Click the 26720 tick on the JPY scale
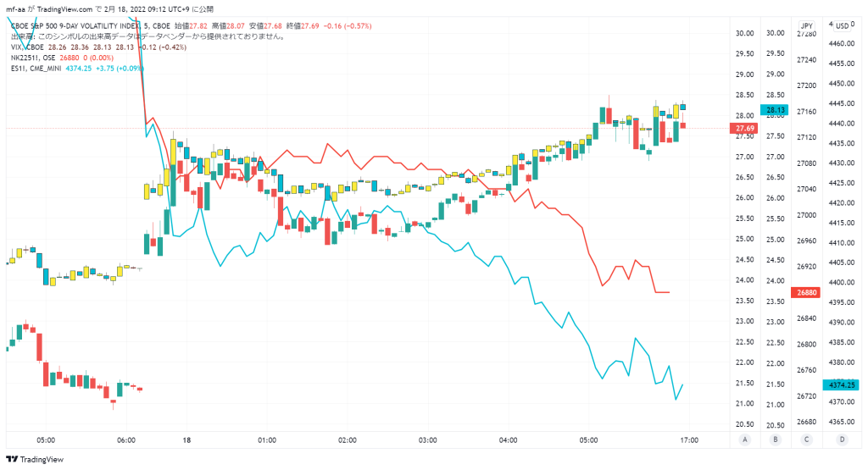 coord(807,396)
